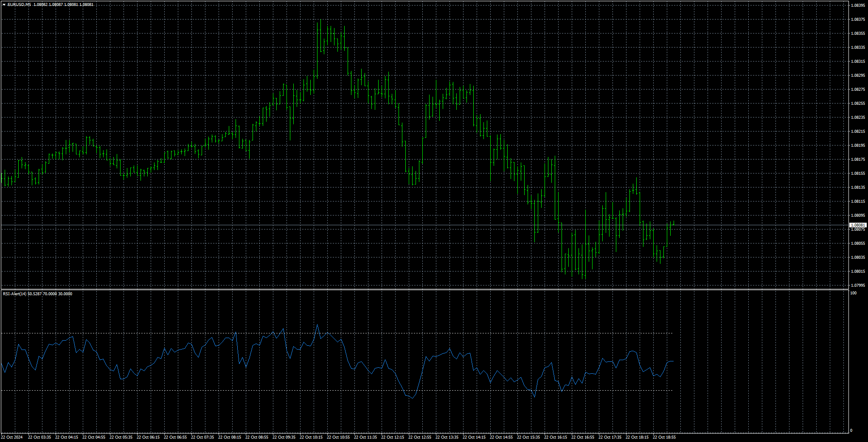Click the RSI scale value 0

point(851,431)
